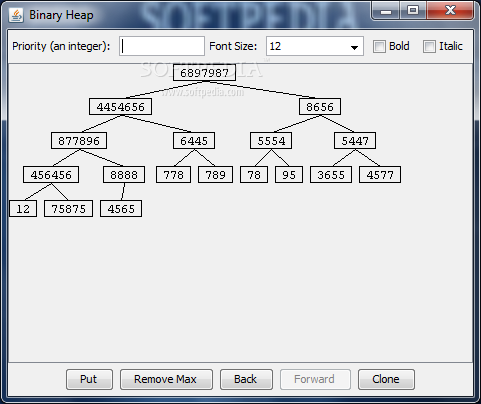Click the Back button

pos(246,379)
